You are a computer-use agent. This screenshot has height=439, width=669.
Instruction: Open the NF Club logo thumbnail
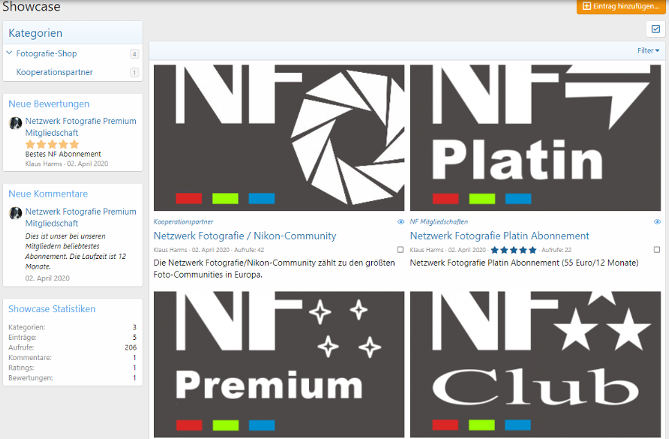(x=535, y=364)
